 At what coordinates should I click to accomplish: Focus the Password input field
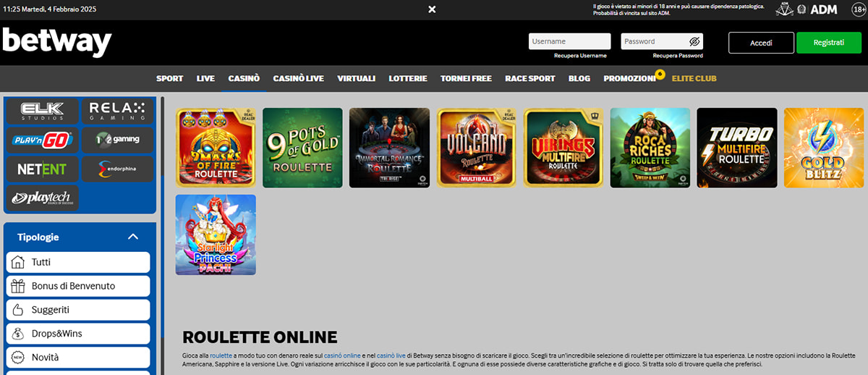click(x=662, y=41)
